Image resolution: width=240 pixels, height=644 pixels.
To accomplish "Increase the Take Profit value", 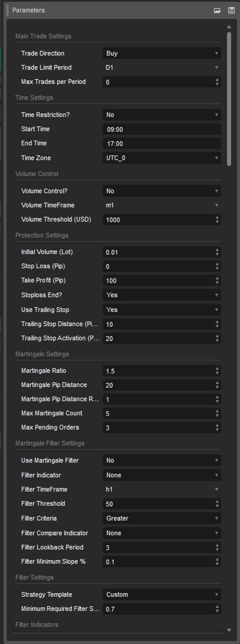I will tap(216, 278).
